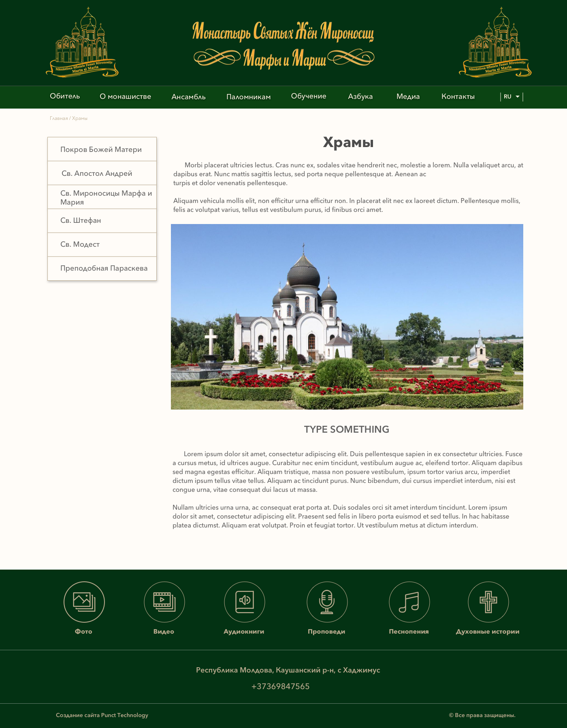
Task: Open the О монашестве menu item
Action: (125, 96)
